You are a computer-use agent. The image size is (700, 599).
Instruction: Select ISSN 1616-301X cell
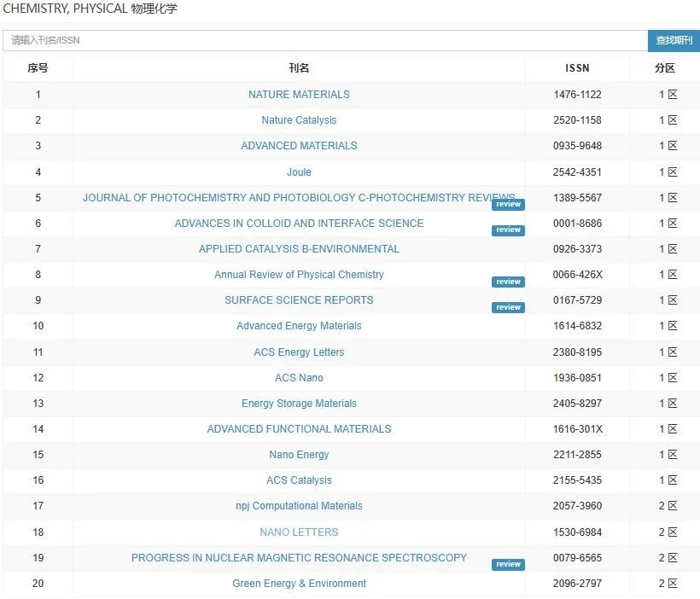(x=577, y=429)
